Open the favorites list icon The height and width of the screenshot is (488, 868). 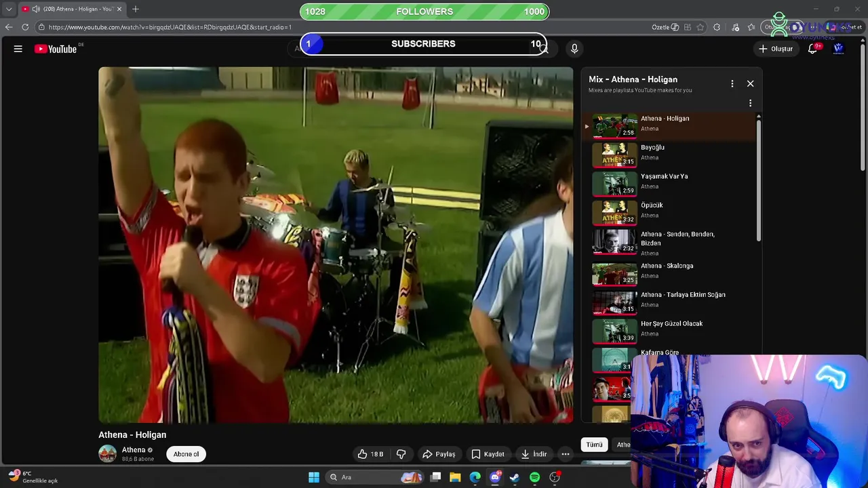coord(751,27)
